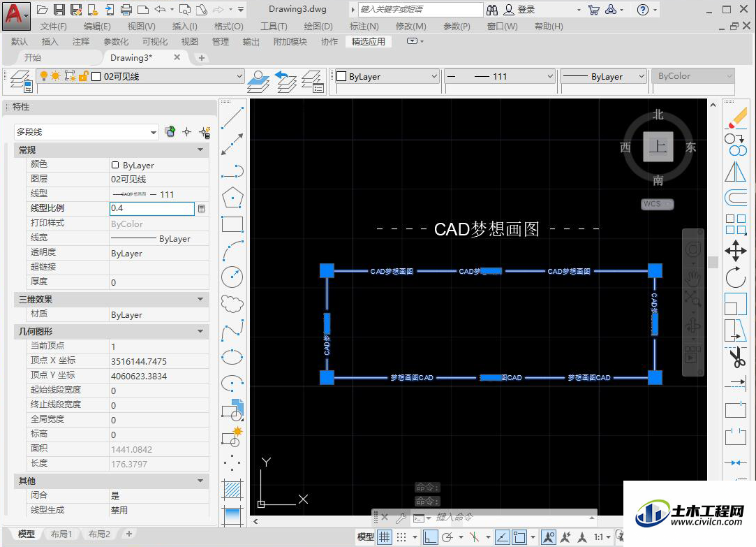Screen dimensions: 756x547
Task: Open the linetype scale calculator icon
Action: 202,208
